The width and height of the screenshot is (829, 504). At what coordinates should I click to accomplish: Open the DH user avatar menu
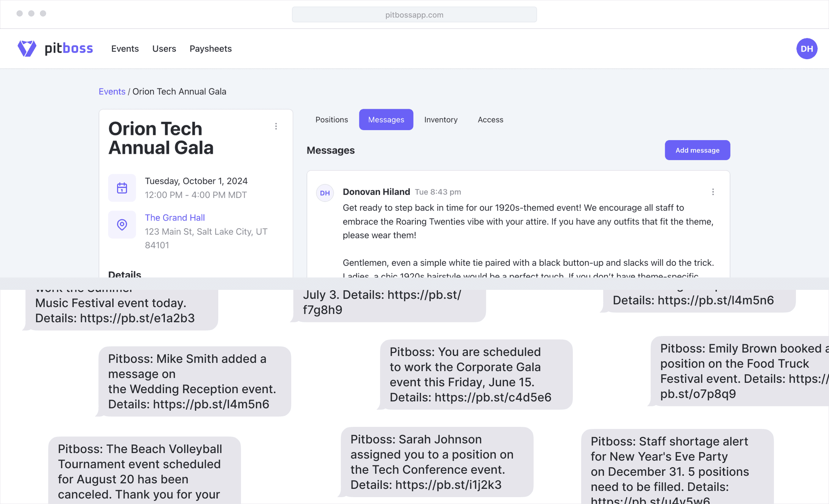pyautogui.click(x=806, y=49)
